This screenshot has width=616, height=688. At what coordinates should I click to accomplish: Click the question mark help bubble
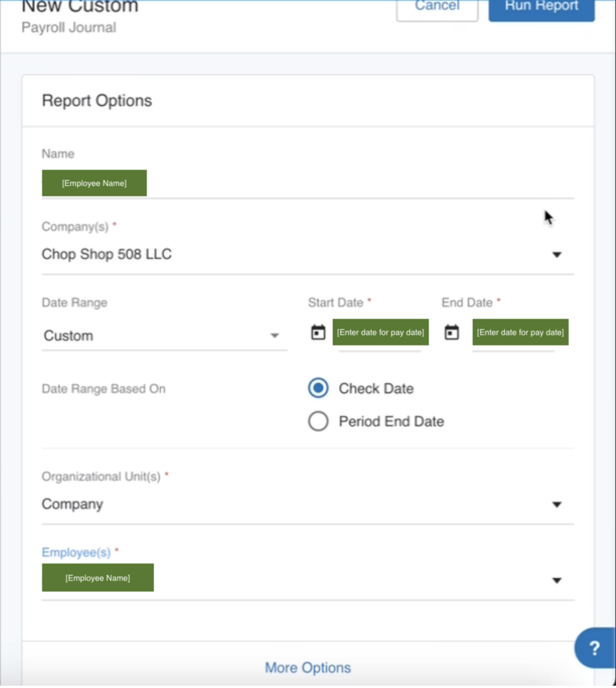coord(594,648)
